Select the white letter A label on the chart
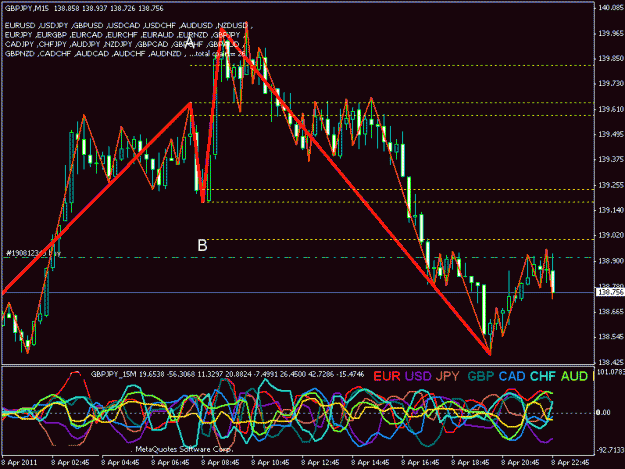The width and height of the screenshot is (625, 469). [x=190, y=42]
